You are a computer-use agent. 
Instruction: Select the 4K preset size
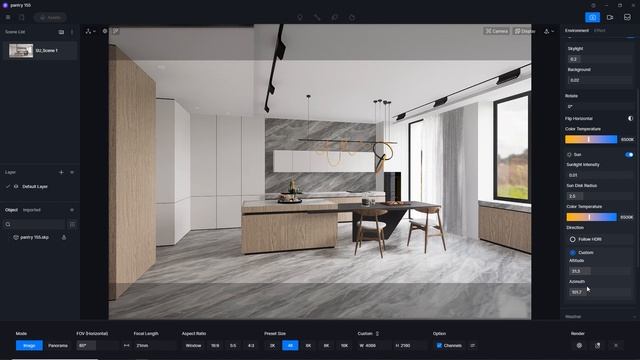tap(290, 345)
